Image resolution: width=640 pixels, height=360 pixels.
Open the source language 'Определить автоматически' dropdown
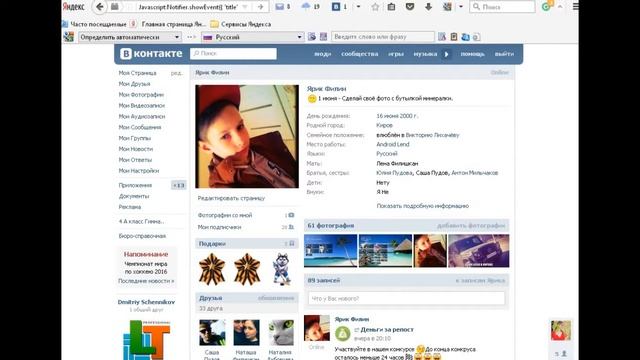tap(130, 37)
